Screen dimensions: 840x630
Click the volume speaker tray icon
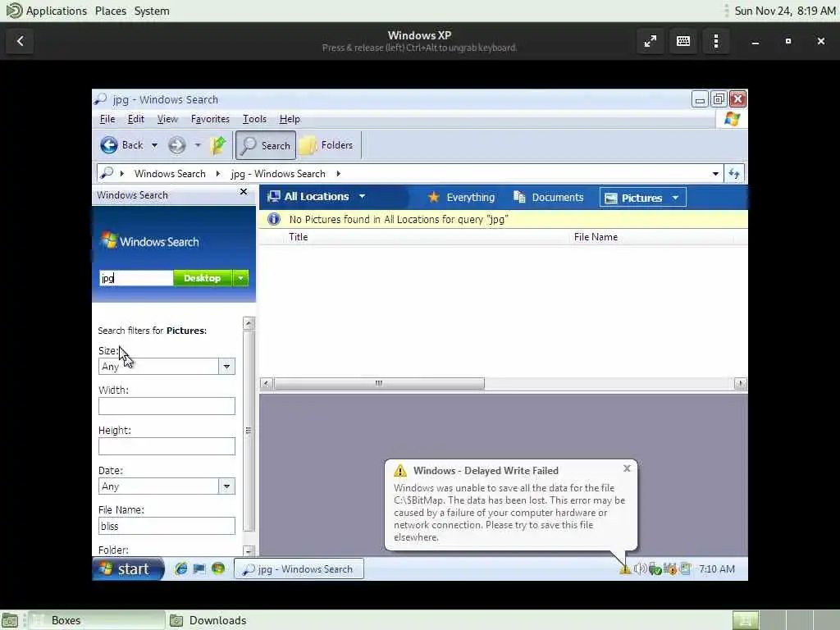click(x=640, y=569)
